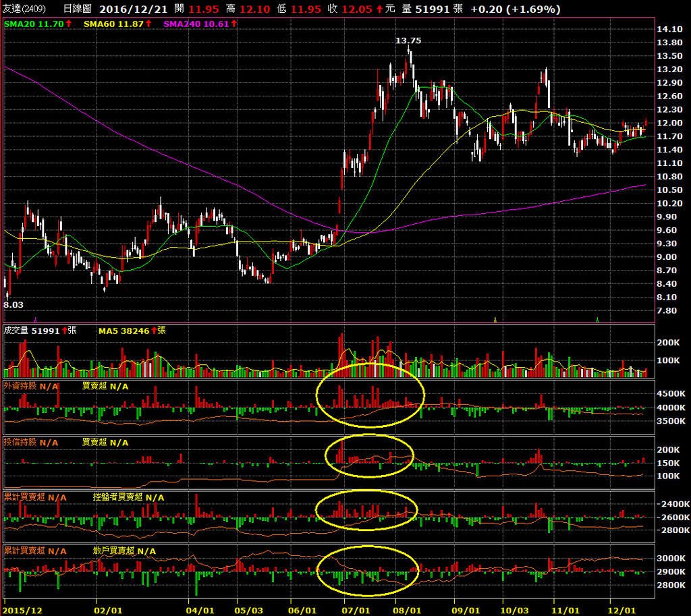Click the 投信持股 N/A indicator label
The width and height of the screenshot is (691, 616).
(x=31, y=442)
